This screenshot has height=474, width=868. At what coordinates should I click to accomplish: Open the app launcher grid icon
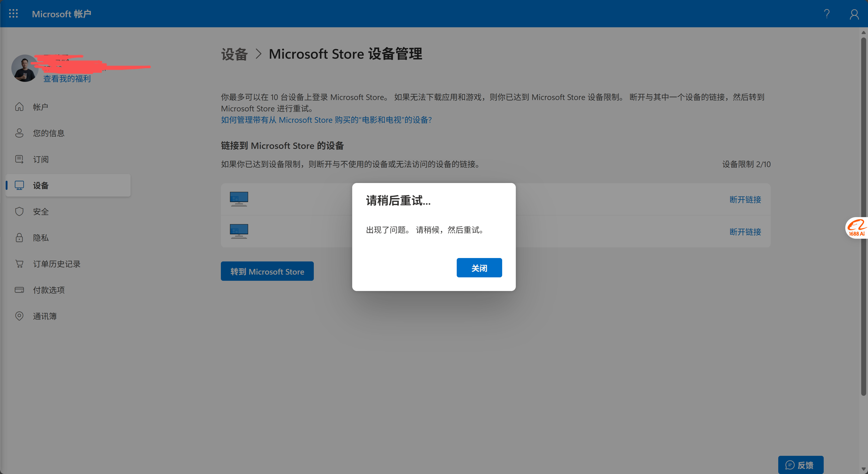click(13, 13)
